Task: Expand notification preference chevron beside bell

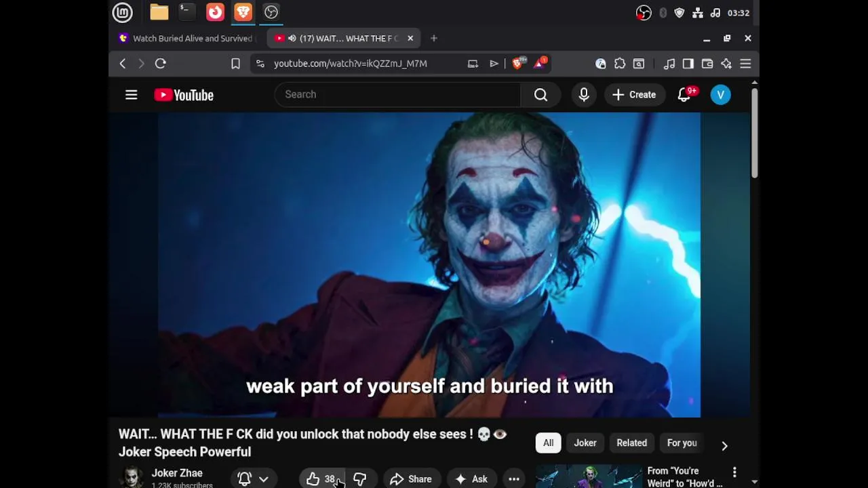Action: coord(264,479)
